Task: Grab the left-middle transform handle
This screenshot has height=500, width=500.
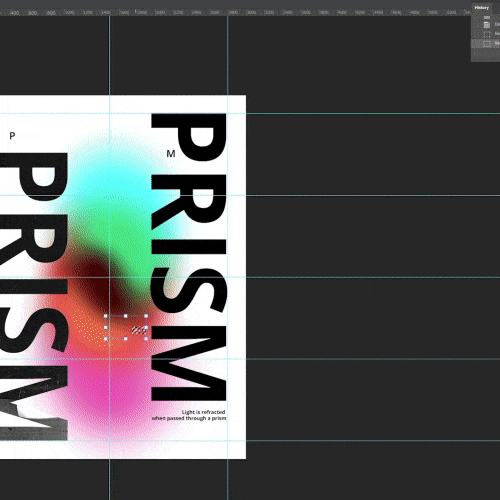Action: 106,327
